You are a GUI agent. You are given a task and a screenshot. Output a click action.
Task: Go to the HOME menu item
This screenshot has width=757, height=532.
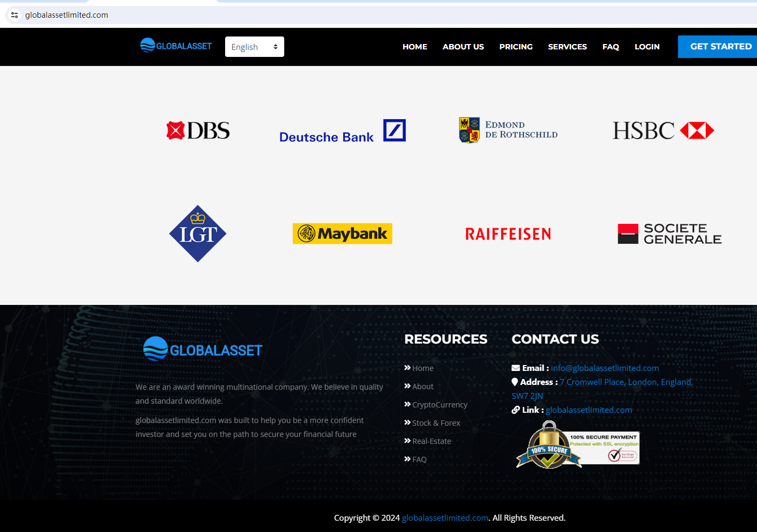[x=415, y=47]
